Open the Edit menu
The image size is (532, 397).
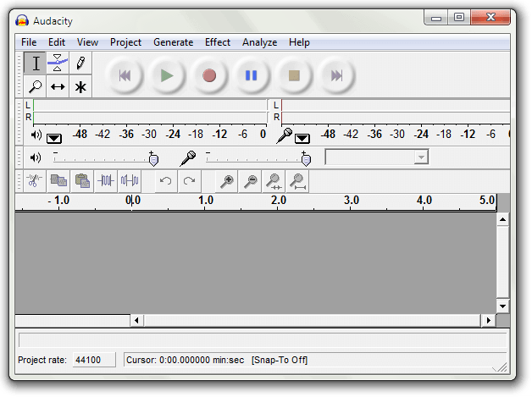(x=56, y=42)
